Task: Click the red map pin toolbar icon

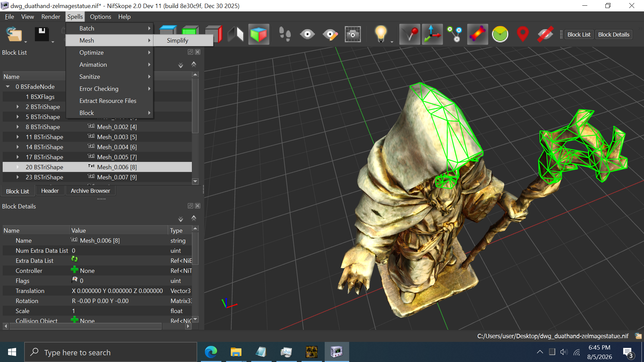Action: [523, 34]
